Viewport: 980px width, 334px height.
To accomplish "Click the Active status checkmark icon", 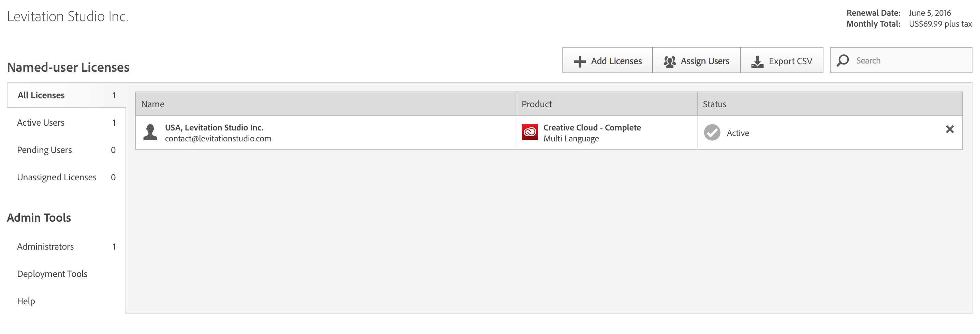I will coord(712,133).
